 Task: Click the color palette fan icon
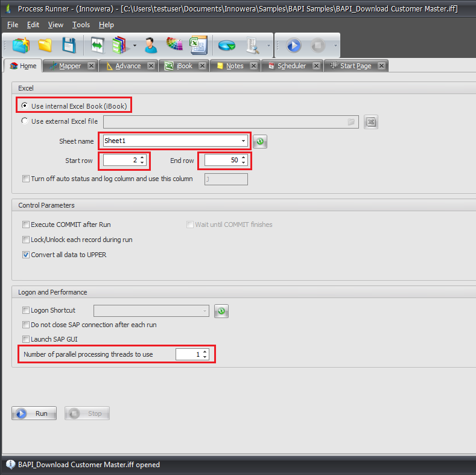point(174,45)
